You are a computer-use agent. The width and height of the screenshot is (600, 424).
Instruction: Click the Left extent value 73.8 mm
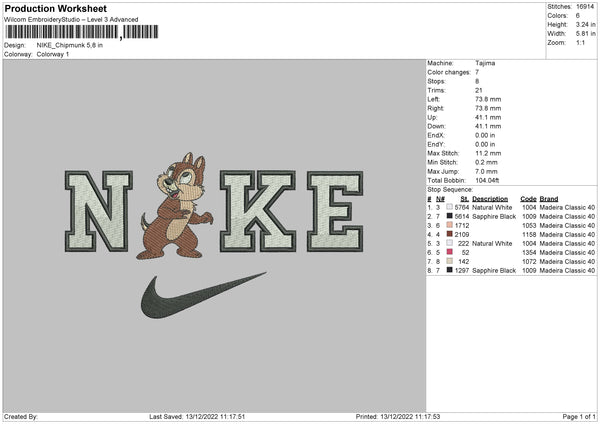(x=488, y=99)
